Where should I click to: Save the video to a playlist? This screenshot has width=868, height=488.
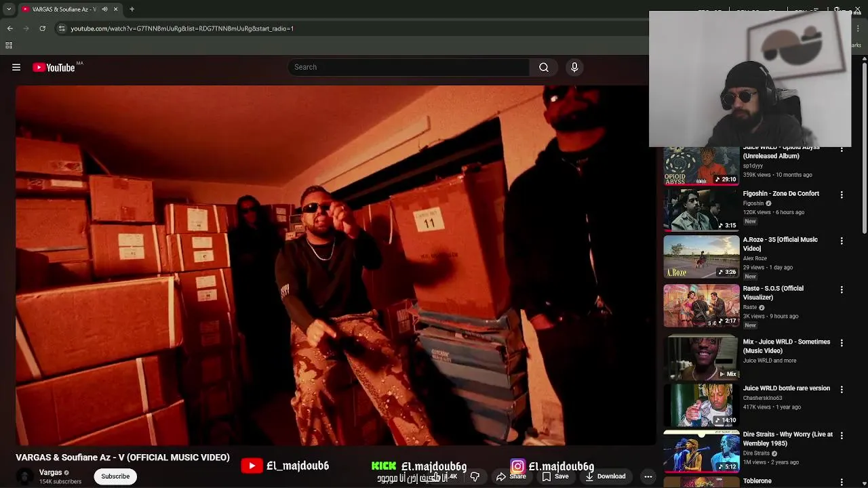pos(555,476)
